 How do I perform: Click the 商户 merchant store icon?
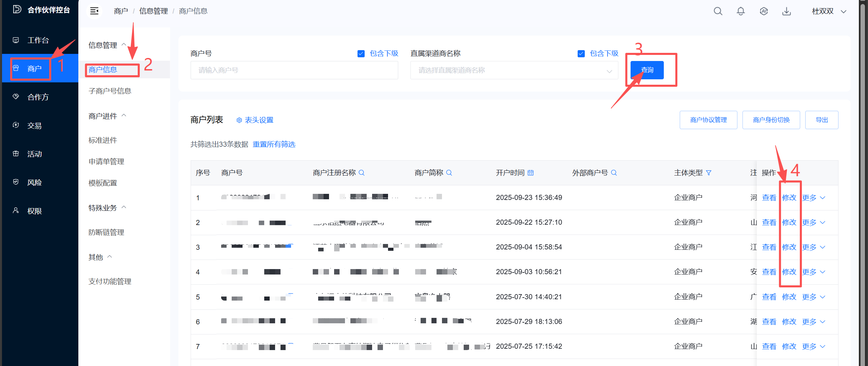16,68
